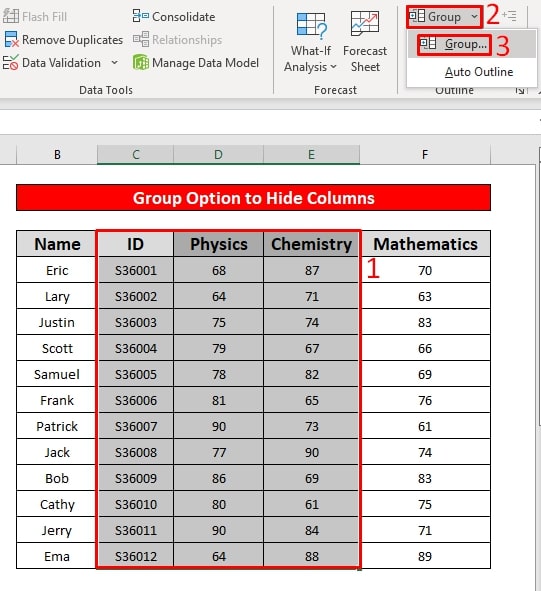Viewport: 541px width, 591px height.
Task: Select the cell containing Patrick
Action: click(x=57, y=426)
